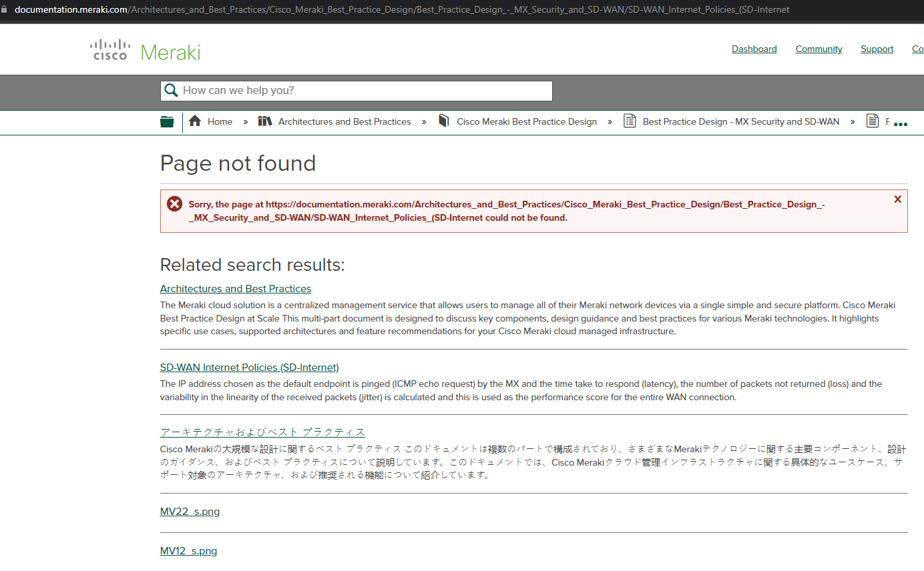Open the Architectures and Best Practices search result
The image size is (924, 571).
(235, 288)
